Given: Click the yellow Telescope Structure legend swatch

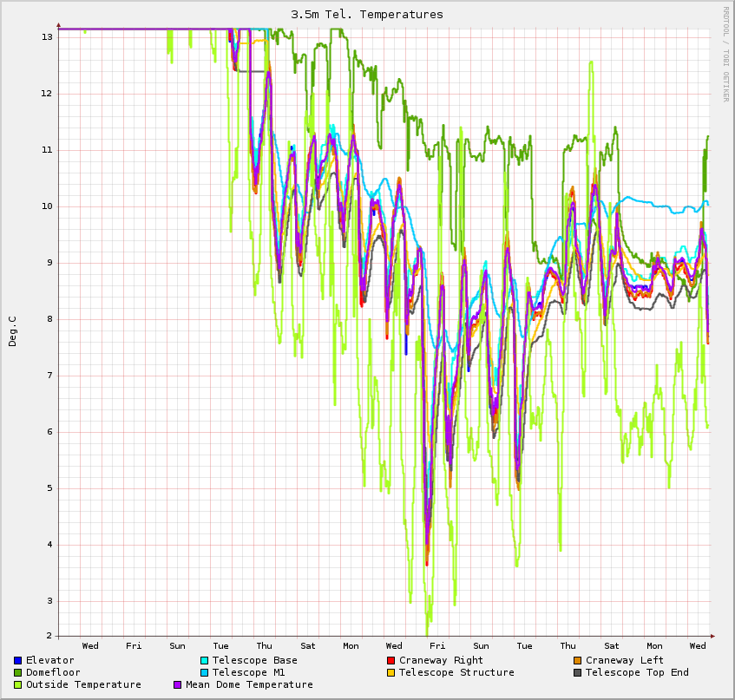Looking at the screenshot, I should tap(390, 672).
